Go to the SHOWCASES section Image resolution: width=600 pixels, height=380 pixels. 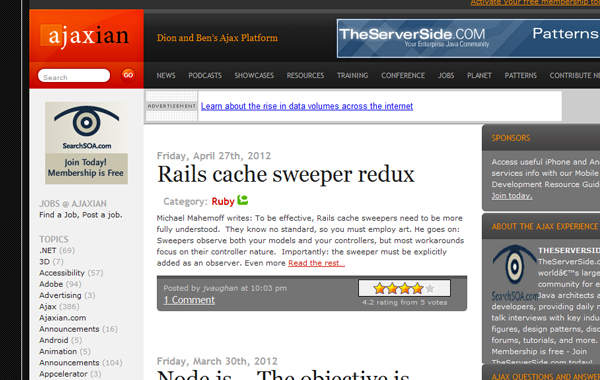coord(254,75)
